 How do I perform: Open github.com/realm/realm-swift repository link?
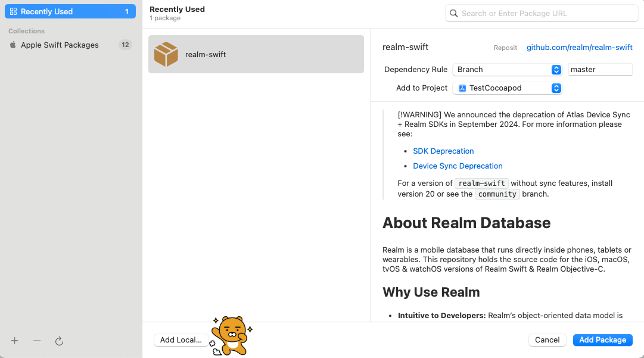click(579, 47)
